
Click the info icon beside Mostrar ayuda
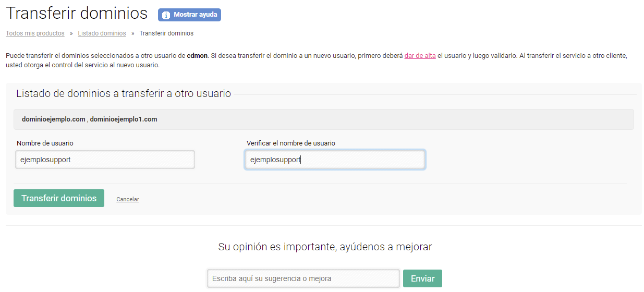tap(166, 15)
